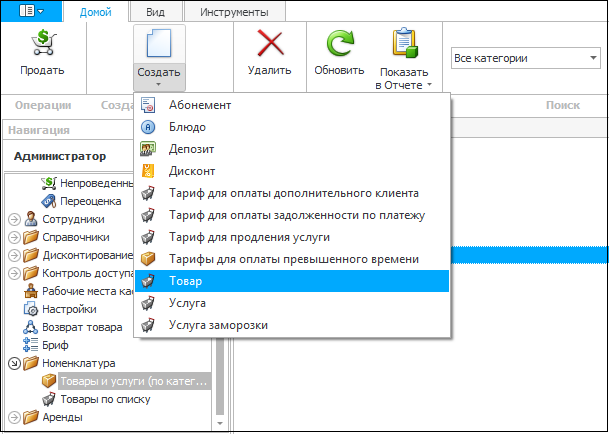Screen dimensions: 609x434
Task: Select Товары по списку tree item
Action: point(105,399)
